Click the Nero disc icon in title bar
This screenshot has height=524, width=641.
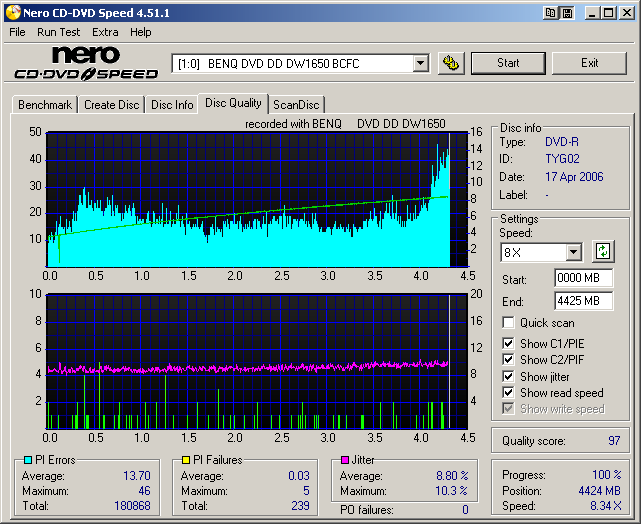click(13, 13)
